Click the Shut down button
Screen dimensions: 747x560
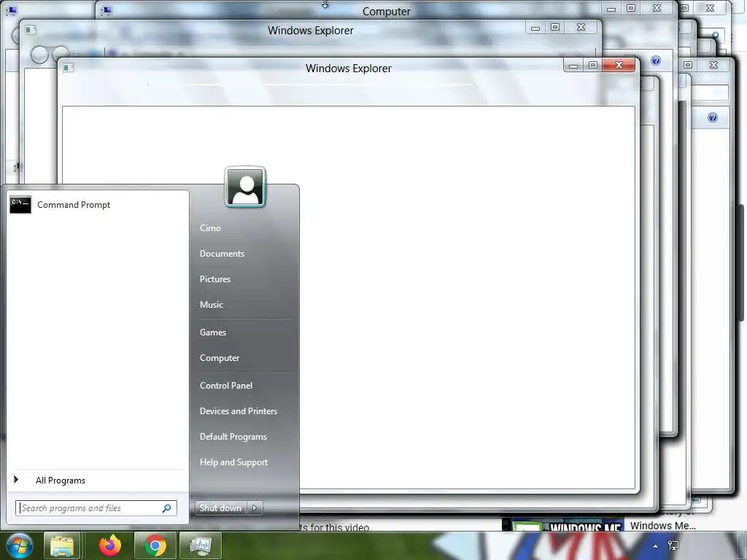pyautogui.click(x=220, y=508)
